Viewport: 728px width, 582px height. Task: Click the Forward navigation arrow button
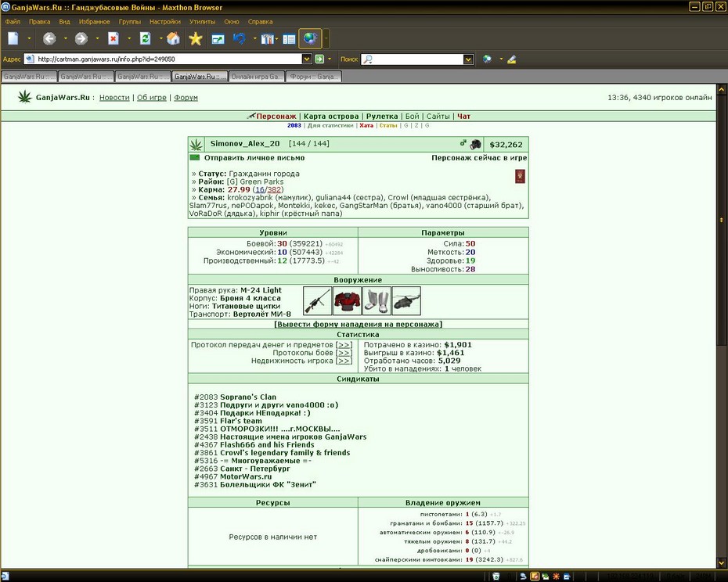(x=81, y=38)
